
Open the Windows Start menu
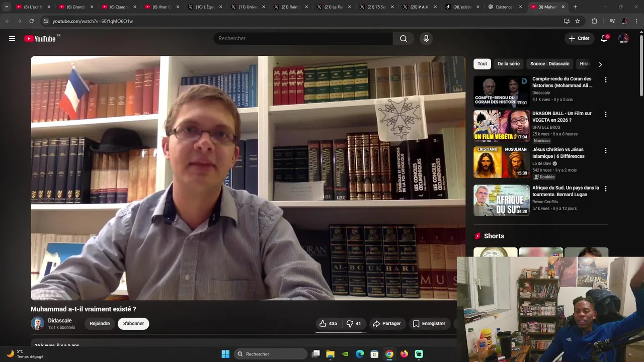(225, 354)
